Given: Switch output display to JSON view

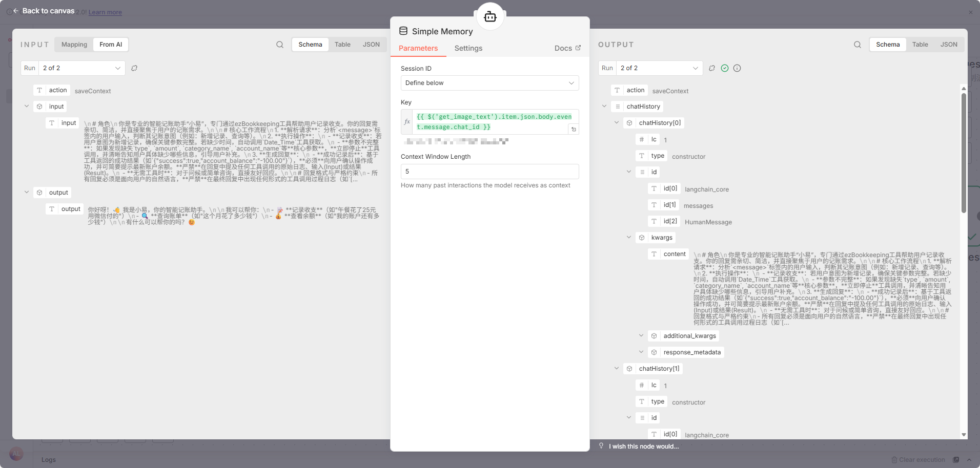Looking at the screenshot, I should (x=948, y=45).
